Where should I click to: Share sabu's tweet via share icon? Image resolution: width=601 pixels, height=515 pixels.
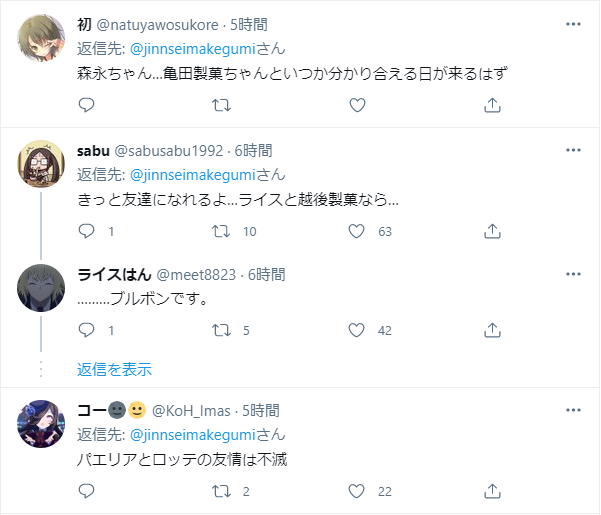[x=492, y=231]
